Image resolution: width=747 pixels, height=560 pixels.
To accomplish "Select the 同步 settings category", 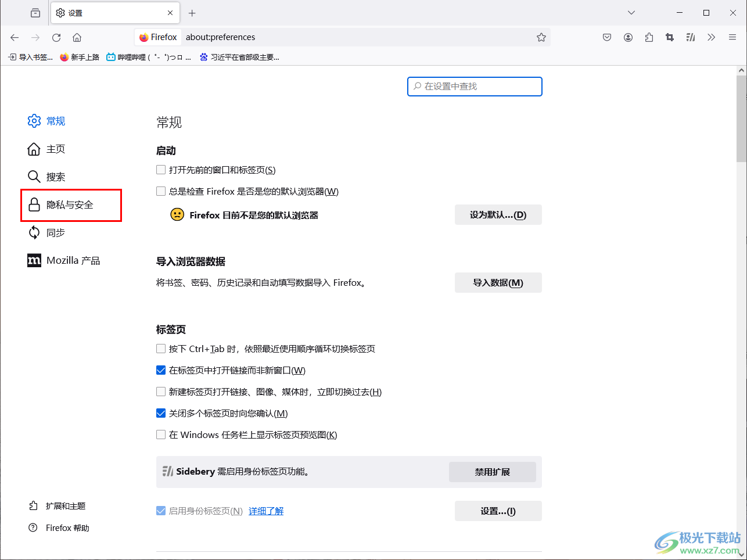I will pos(46,232).
